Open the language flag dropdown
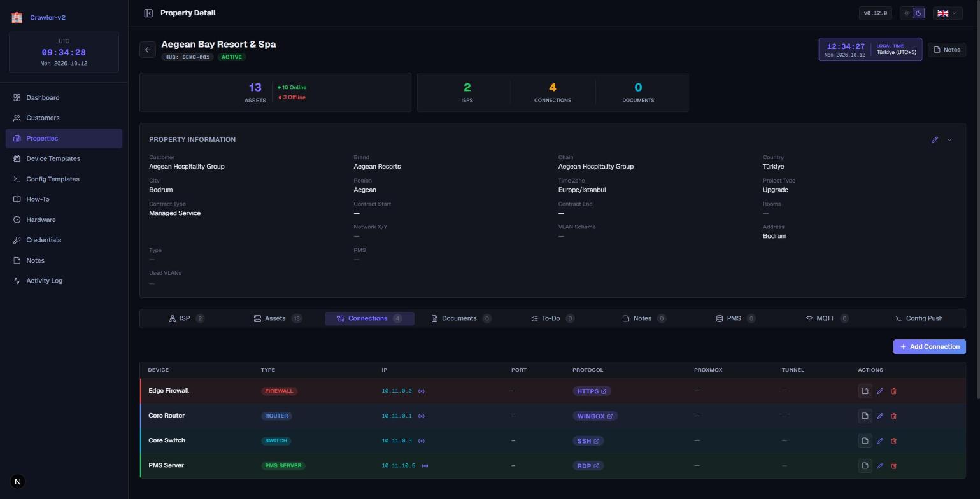The image size is (980, 499). [x=948, y=13]
